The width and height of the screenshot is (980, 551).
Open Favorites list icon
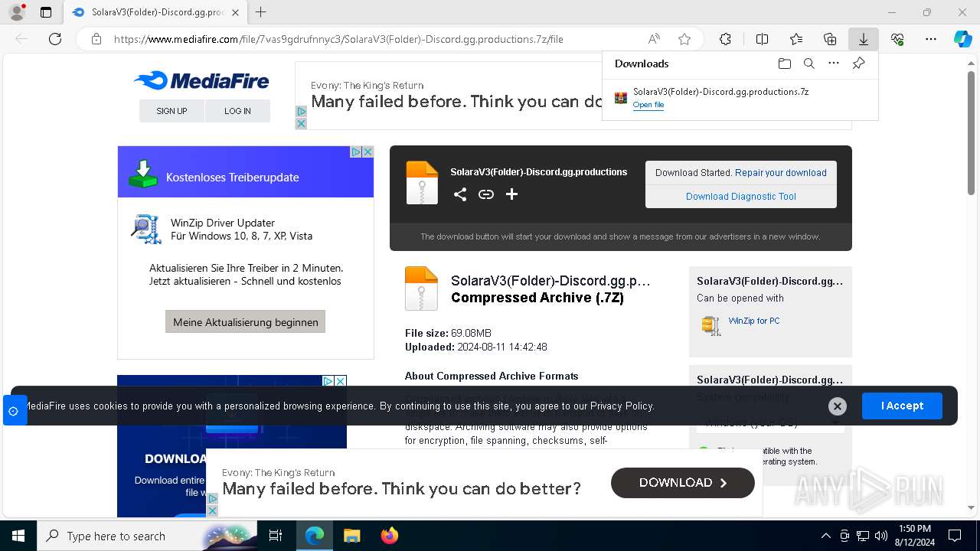[x=796, y=39]
